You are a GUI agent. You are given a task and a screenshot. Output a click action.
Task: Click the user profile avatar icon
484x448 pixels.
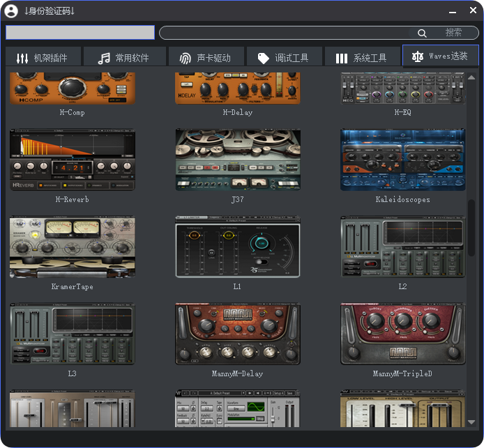(x=11, y=11)
